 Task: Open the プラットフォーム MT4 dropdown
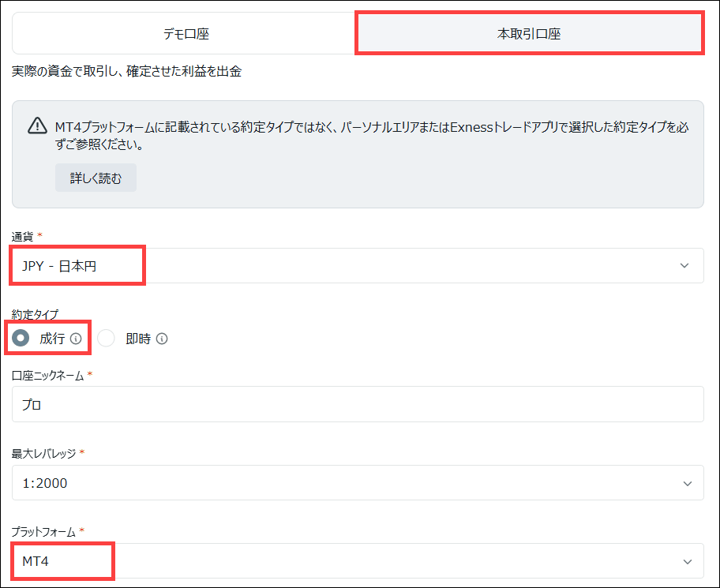coord(358,561)
